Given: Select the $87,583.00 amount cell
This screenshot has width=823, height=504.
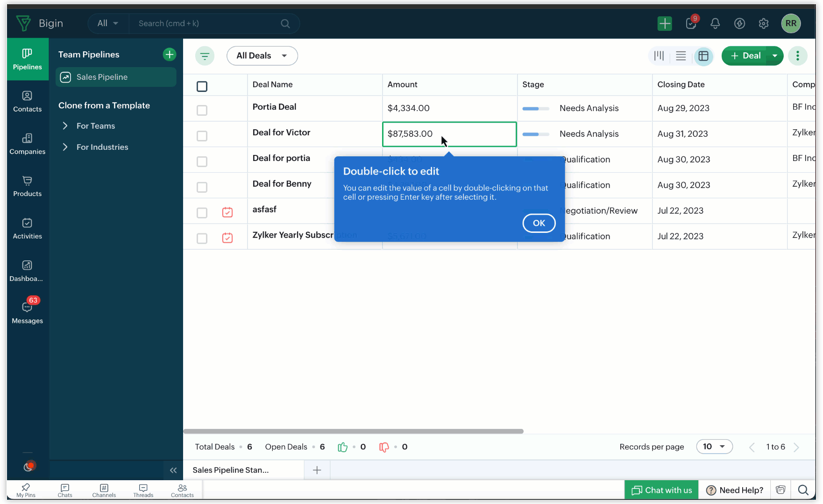Looking at the screenshot, I should click(449, 134).
